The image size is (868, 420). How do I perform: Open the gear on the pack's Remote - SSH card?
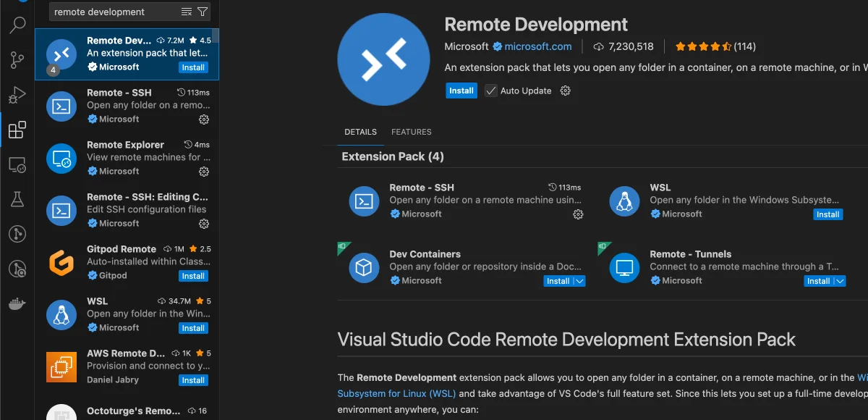coord(578,214)
